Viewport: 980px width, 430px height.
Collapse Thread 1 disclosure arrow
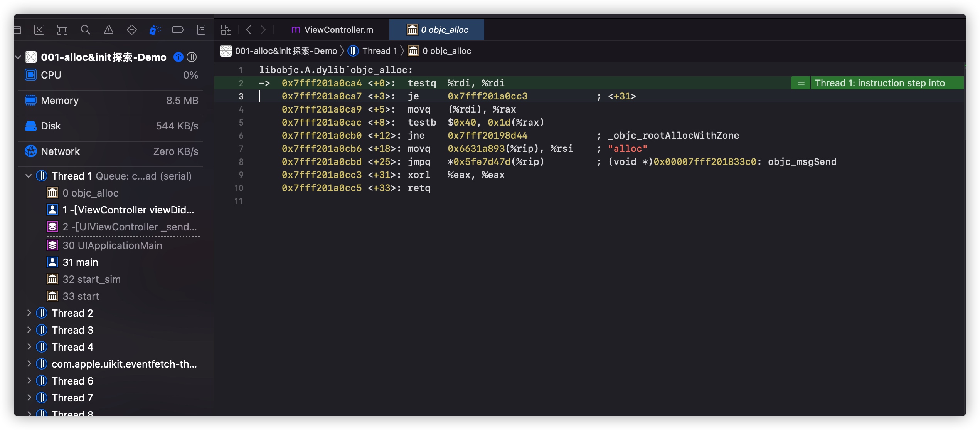[x=29, y=176]
